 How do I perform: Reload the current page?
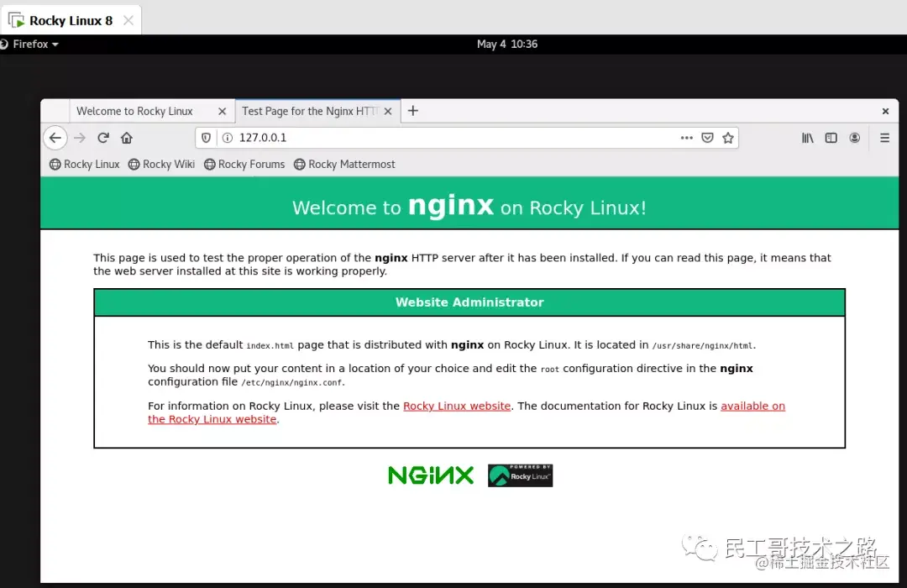coord(103,138)
